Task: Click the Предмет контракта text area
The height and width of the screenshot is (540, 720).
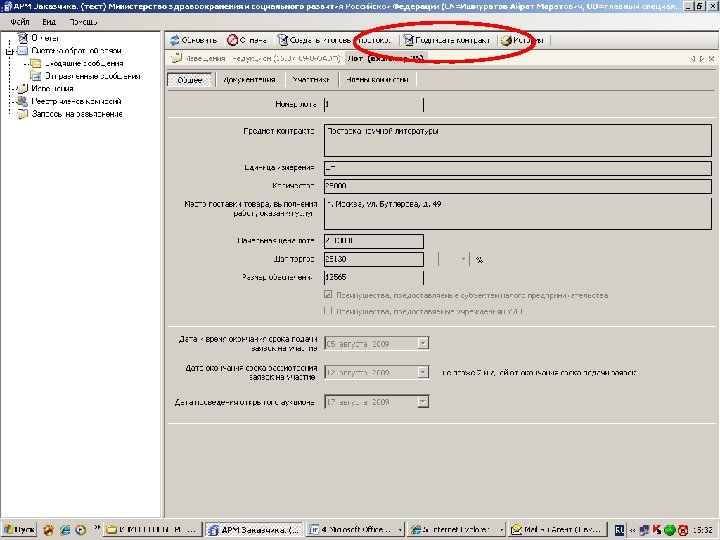Action: pyautogui.click(x=518, y=141)
